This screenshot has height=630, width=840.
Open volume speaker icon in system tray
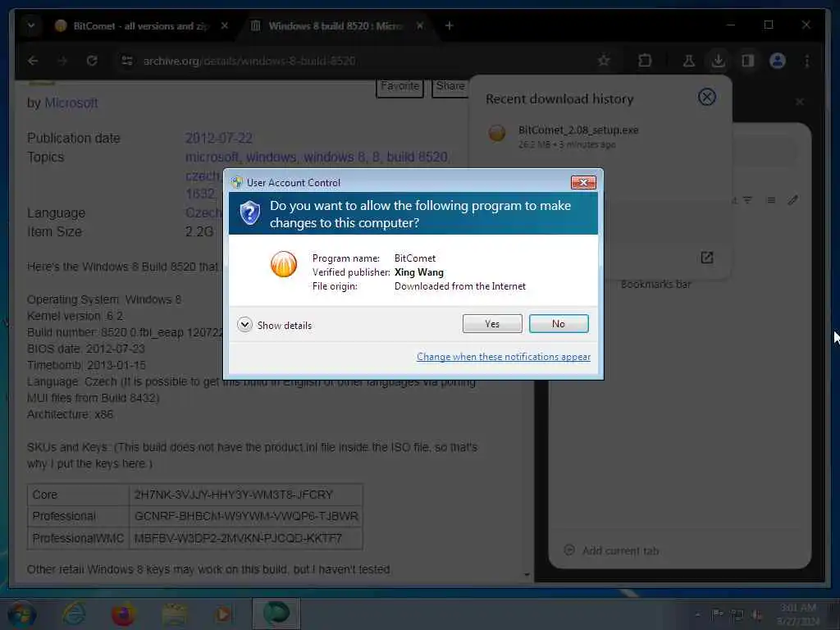click(756, 615)
